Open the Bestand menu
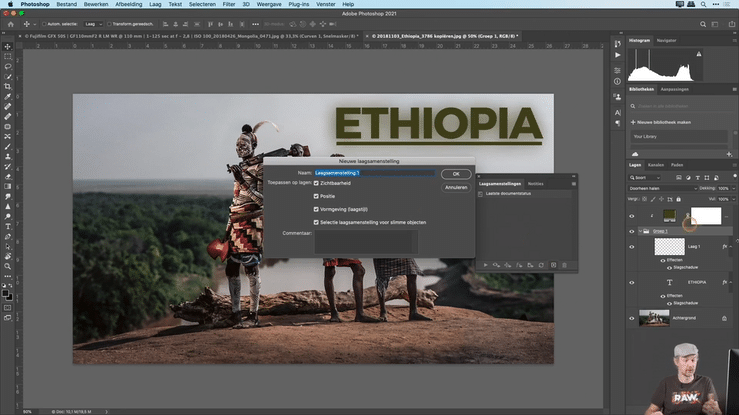Image resolution: width=739 pixels, height=415 pixels. (66, 4)
